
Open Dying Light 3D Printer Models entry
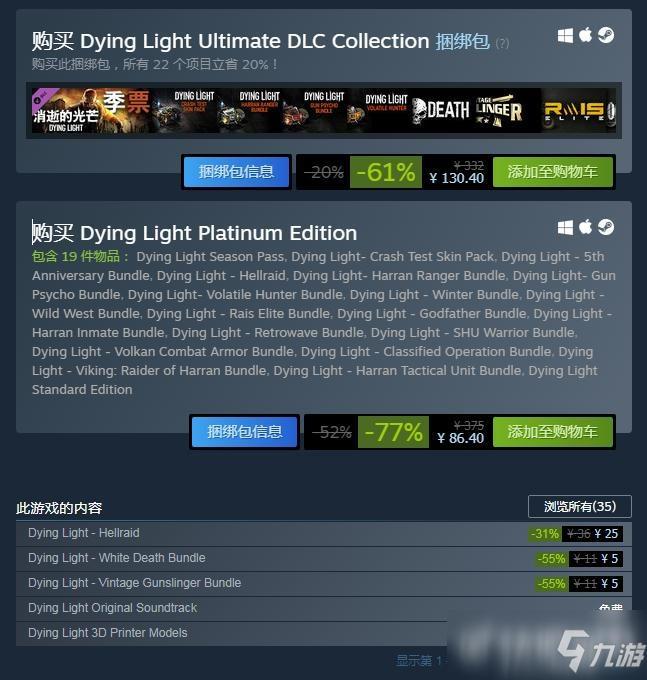[324, 633]
